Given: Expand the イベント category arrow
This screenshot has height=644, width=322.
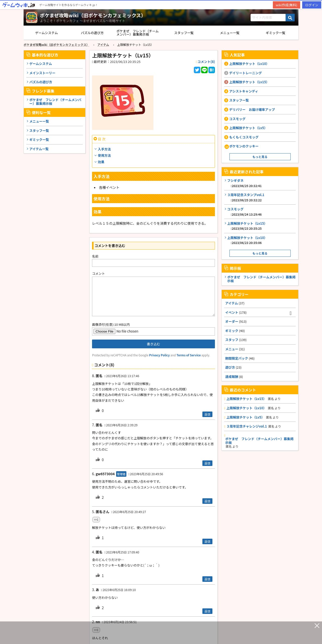Looking at the screenshot, I should coord(290,313).
